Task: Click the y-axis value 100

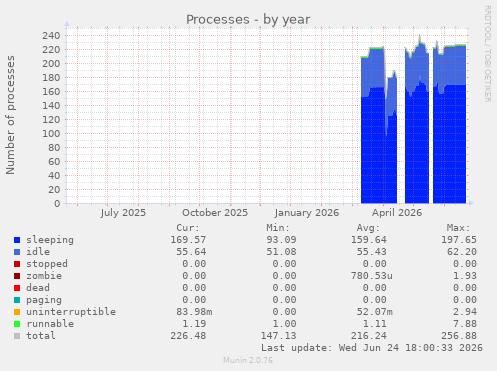Action: [x=51, y=134]
